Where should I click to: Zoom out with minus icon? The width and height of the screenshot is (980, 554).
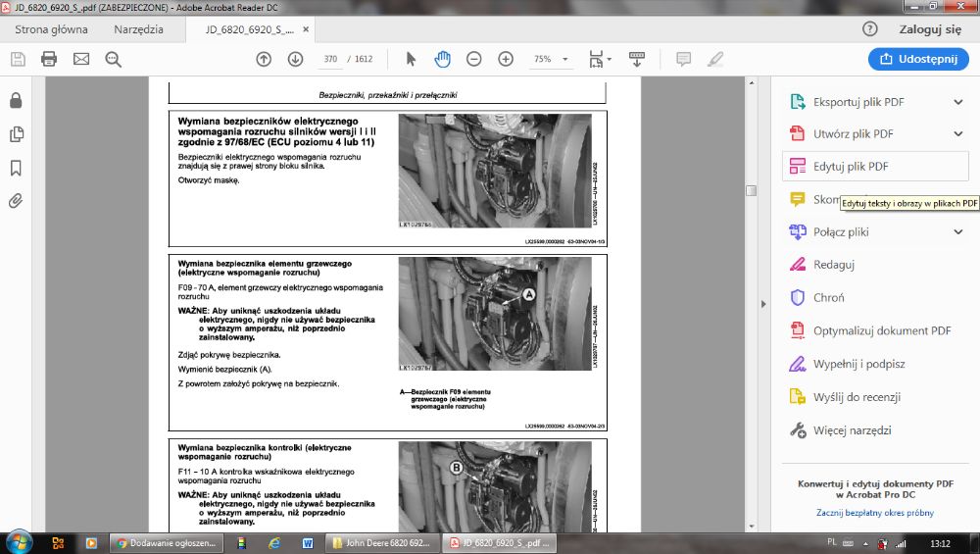click(x=473, y=60)
